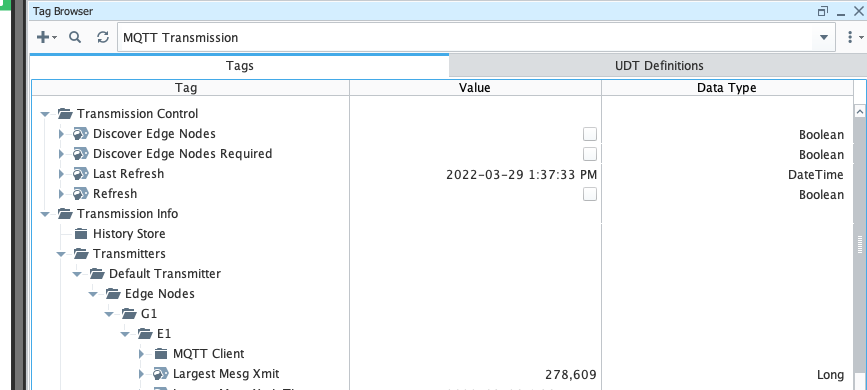This screenshot has width=867, height=390.
Task: Collapse the Transmitters folder
Action: [x=61, y=254]
